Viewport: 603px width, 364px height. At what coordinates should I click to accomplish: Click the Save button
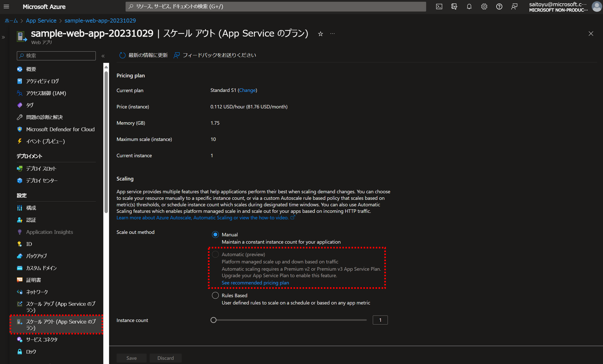point(131,358)
